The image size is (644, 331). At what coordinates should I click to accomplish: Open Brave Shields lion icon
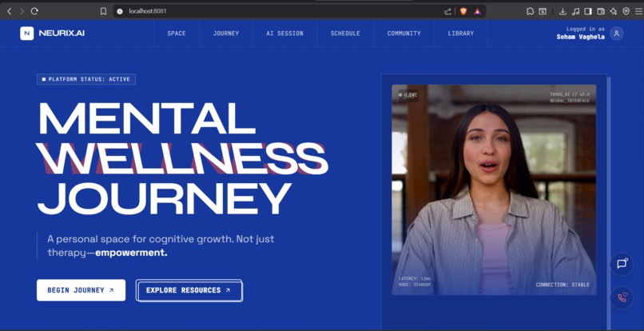463,11
